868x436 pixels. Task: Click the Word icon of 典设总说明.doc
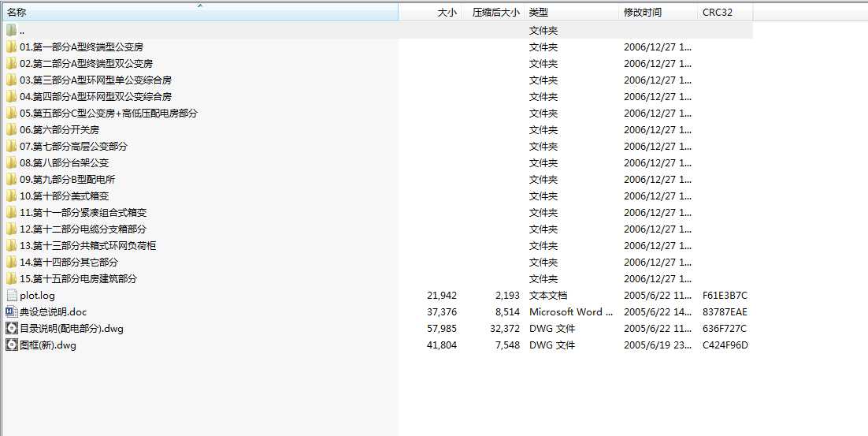coord(11,312)
